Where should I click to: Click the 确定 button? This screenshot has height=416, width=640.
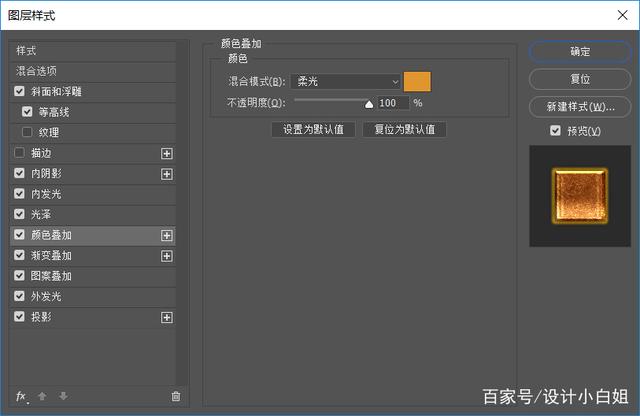[580, 51]
